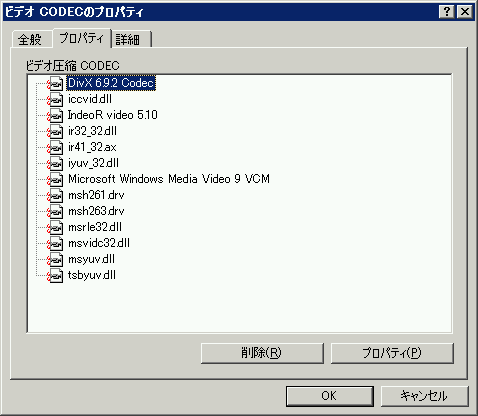Confirm with the OK button

click(329, 396)
